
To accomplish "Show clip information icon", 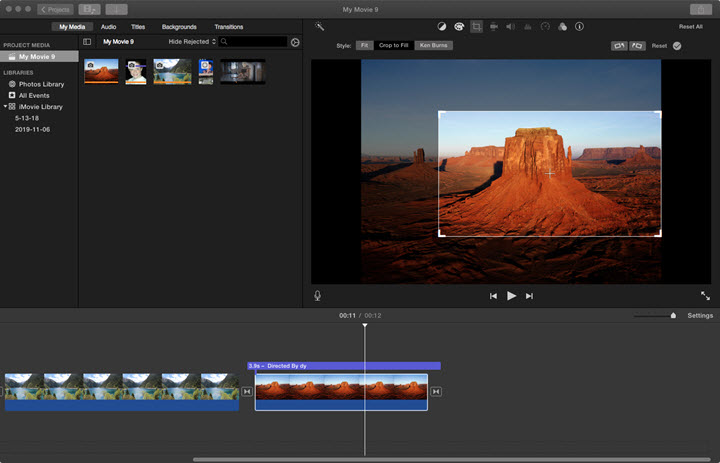I will point(579,27).
